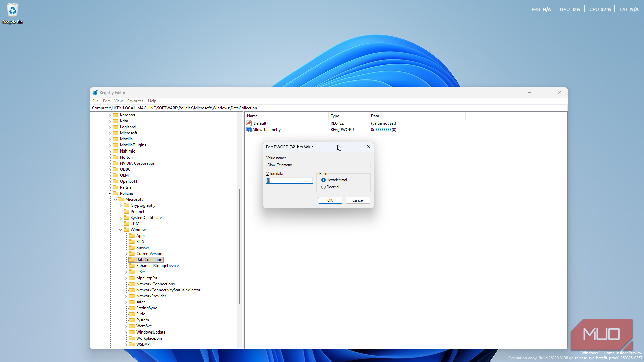Click the Khronos folder icon
Image resolution: width=644 pixels, height=362 pixels.
tap(116, 115)
